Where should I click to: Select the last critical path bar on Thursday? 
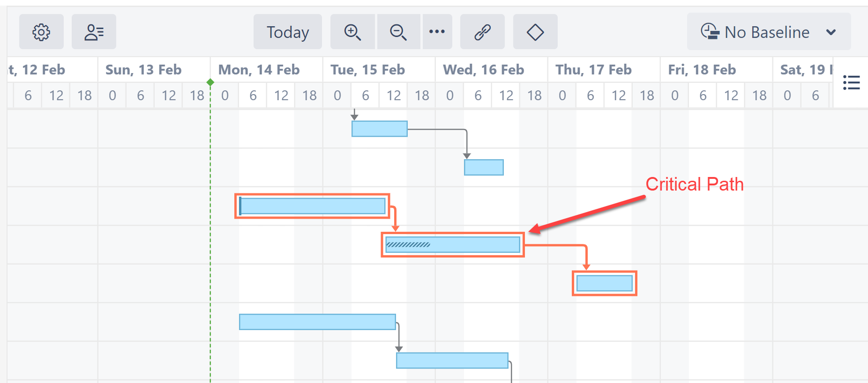[x=604, y=283]
